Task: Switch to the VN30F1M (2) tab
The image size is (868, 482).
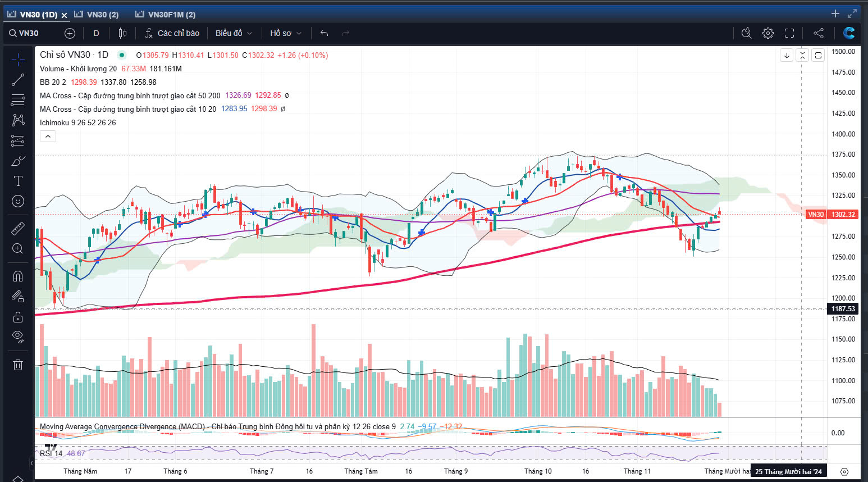Action: (x=166, y=15)
